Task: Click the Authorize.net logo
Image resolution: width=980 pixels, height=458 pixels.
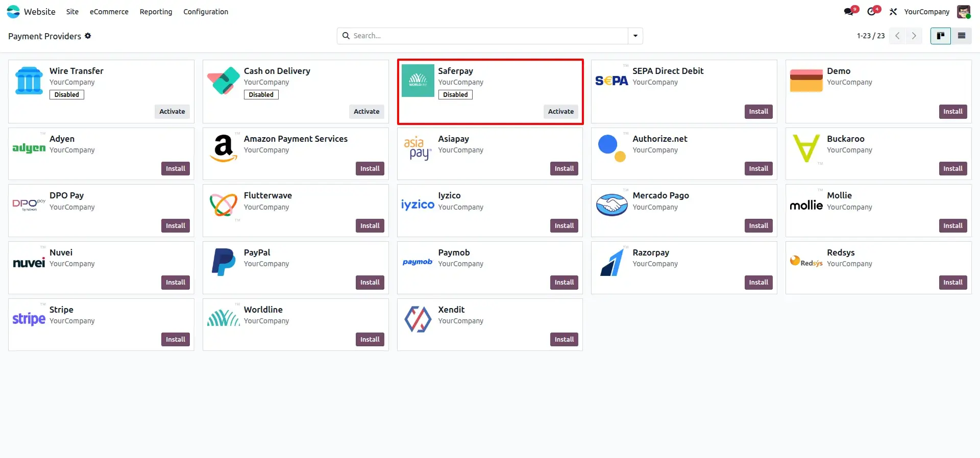Action: (x=612, y=148)
